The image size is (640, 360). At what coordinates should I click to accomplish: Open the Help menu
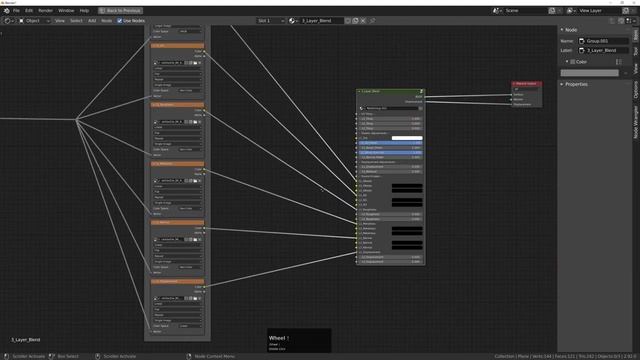point(84,11)
